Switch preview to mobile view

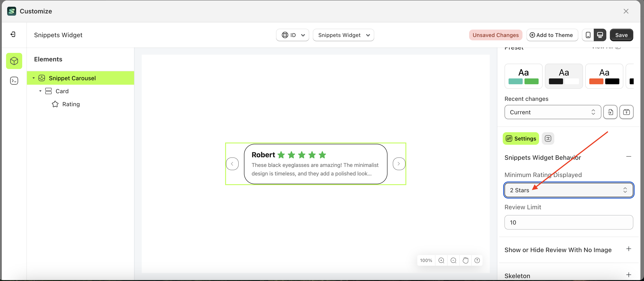(588, 35)
